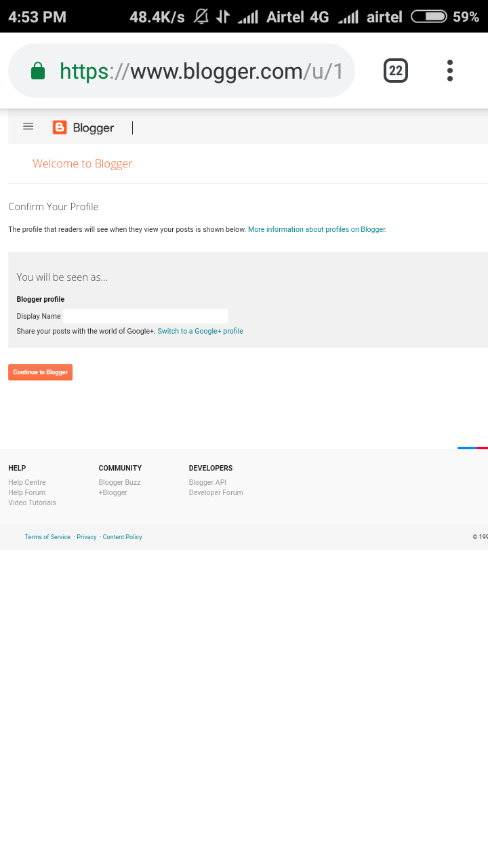Open Content Policy link in footer
Image resolution: width=488 pixels, height=868 pixels.
click(x=123, y=537)
